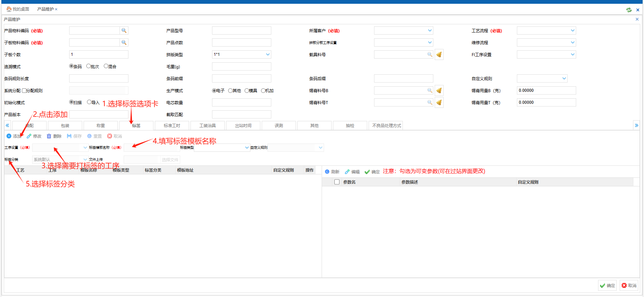644x297 pixels.
Task: Click the 添加 add icon in label toolbar
Action: (x=9, y=136)
